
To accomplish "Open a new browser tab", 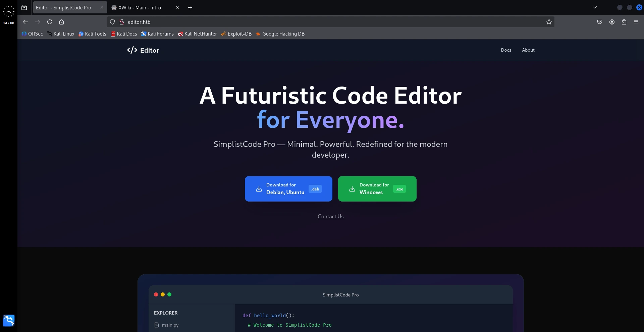I will click(190, 7).
